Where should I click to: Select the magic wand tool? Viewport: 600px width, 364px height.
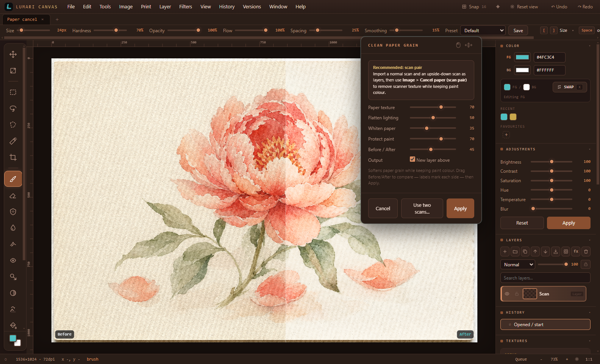[x=13, y=141]
